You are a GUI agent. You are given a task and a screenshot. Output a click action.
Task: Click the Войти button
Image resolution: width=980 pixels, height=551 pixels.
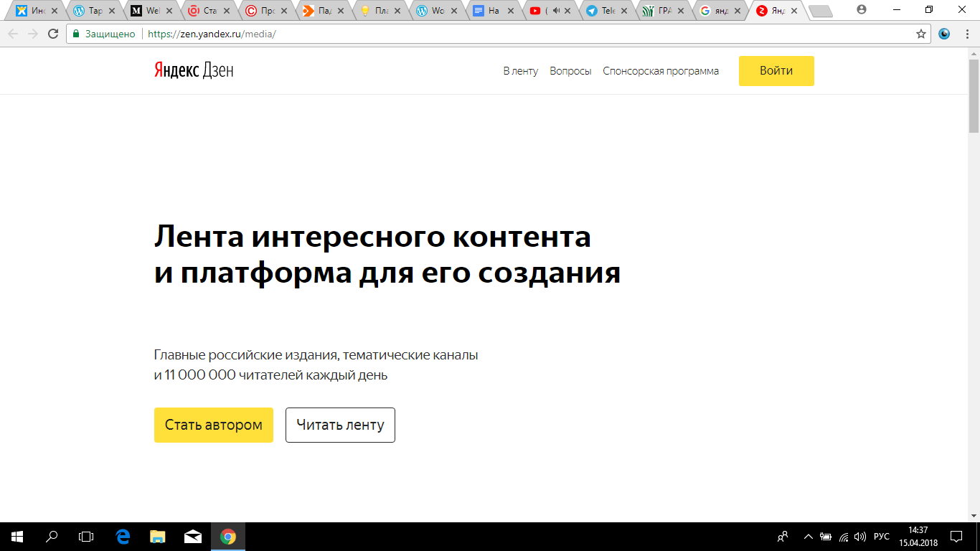[776, 71]
